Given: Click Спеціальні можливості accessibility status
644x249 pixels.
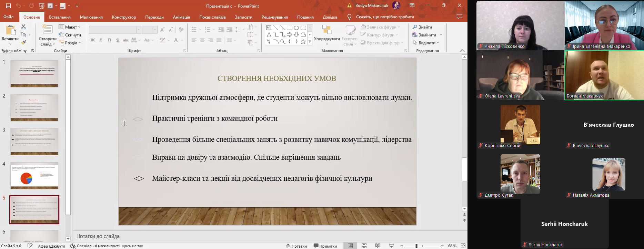Looking at the screenshot, I should click(107, 246).
